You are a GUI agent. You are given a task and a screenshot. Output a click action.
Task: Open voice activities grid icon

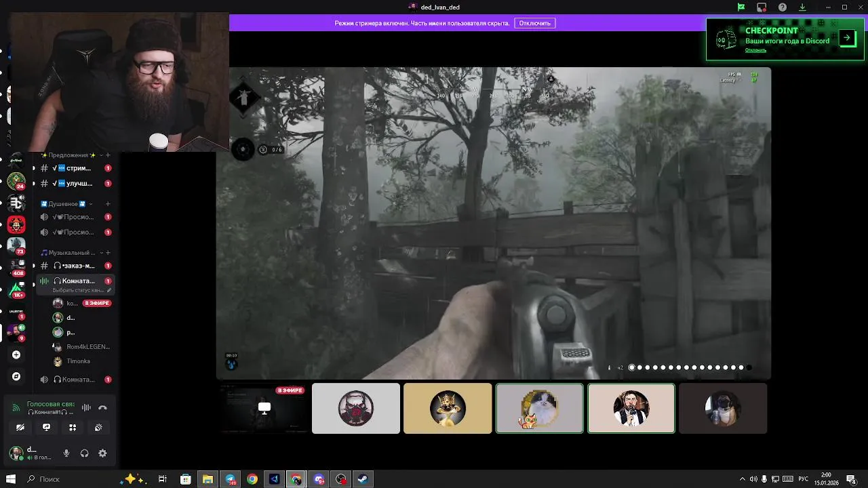click(x=73, y=428)
